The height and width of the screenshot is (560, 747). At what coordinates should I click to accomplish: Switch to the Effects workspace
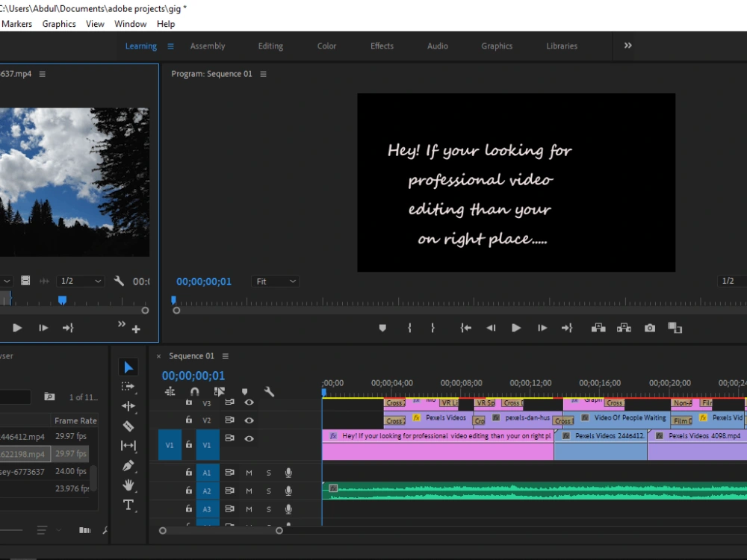click(382, 46)
